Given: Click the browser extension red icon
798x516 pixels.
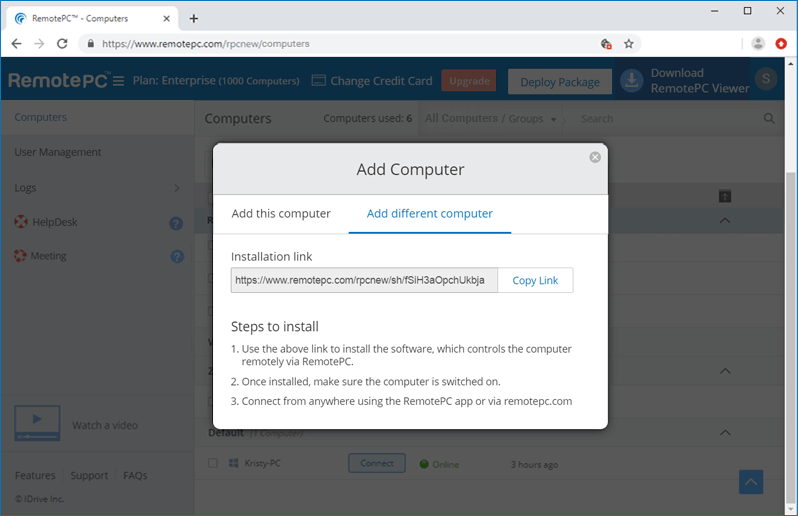Looking at the screenshot, I should coord(781,44).
